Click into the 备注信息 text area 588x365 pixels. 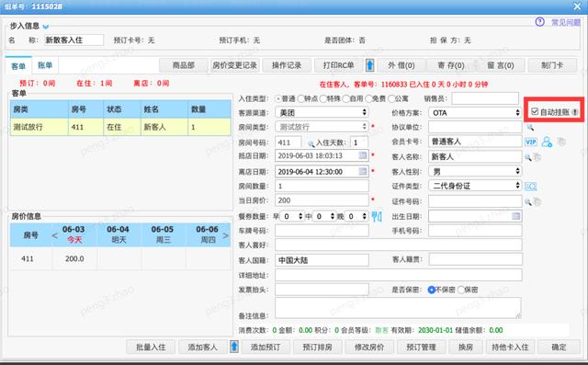click(398, 308)
